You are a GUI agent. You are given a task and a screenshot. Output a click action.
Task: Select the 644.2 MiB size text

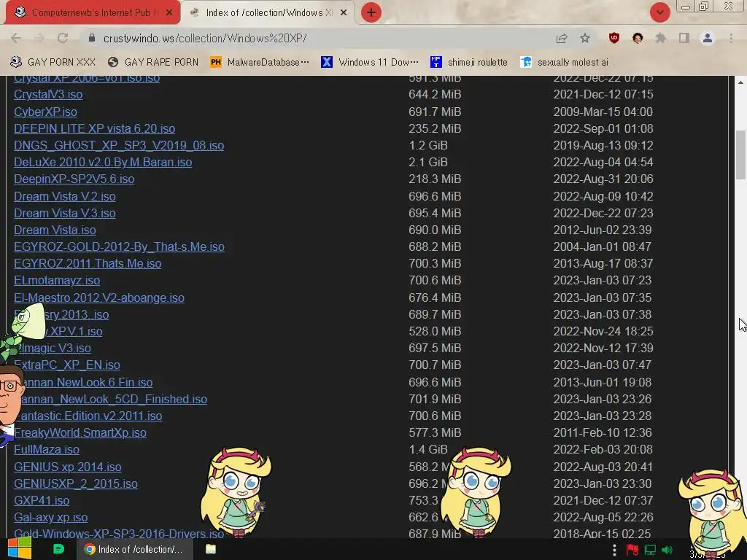tap(435, 94)
